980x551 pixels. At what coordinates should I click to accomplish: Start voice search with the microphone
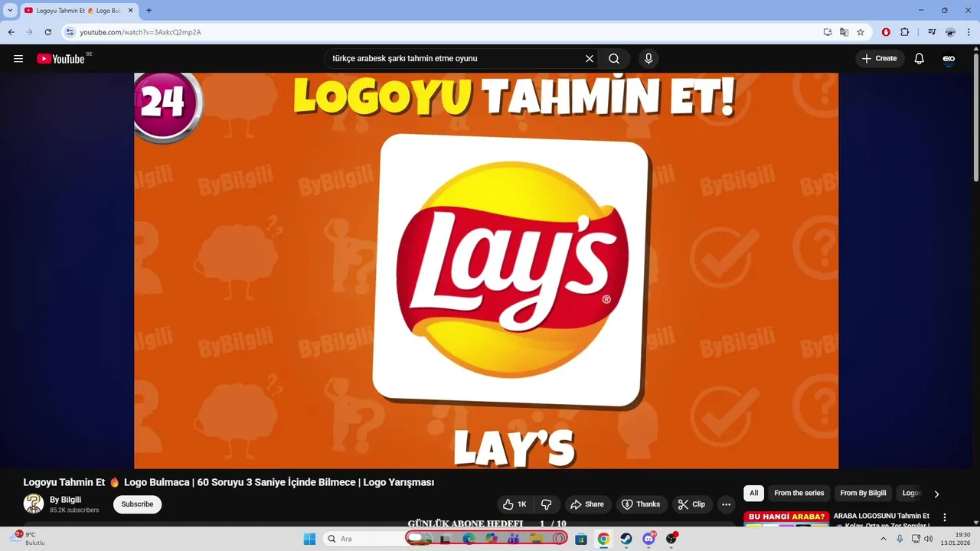[648, 59]
